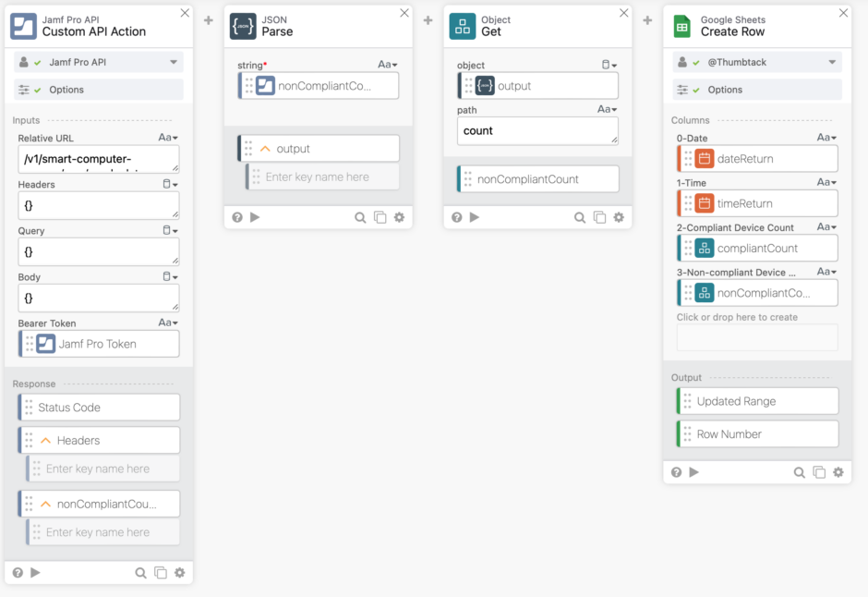The height and width of the screenshot is (597, 868).
Task: Open help for the Jamf Custom API Action card
Action: (18, 573)
